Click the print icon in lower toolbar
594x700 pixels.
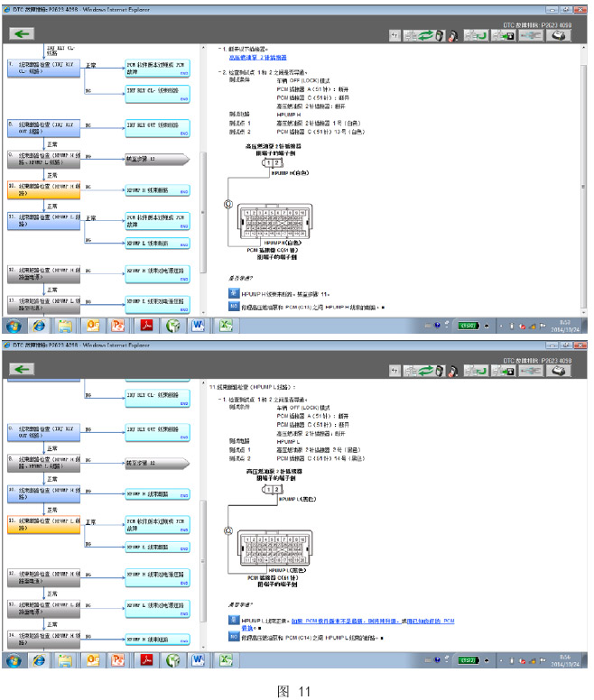[x=560, y=371]
